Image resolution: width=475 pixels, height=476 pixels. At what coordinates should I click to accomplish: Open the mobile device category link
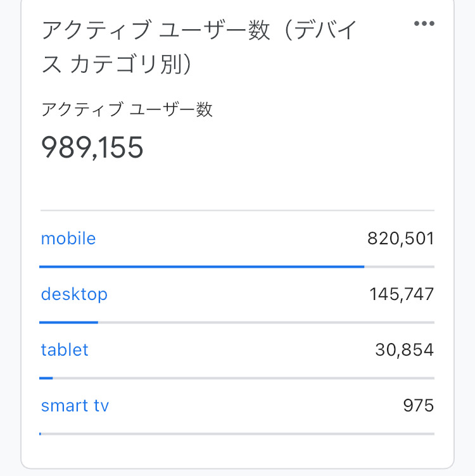(68, 239)
